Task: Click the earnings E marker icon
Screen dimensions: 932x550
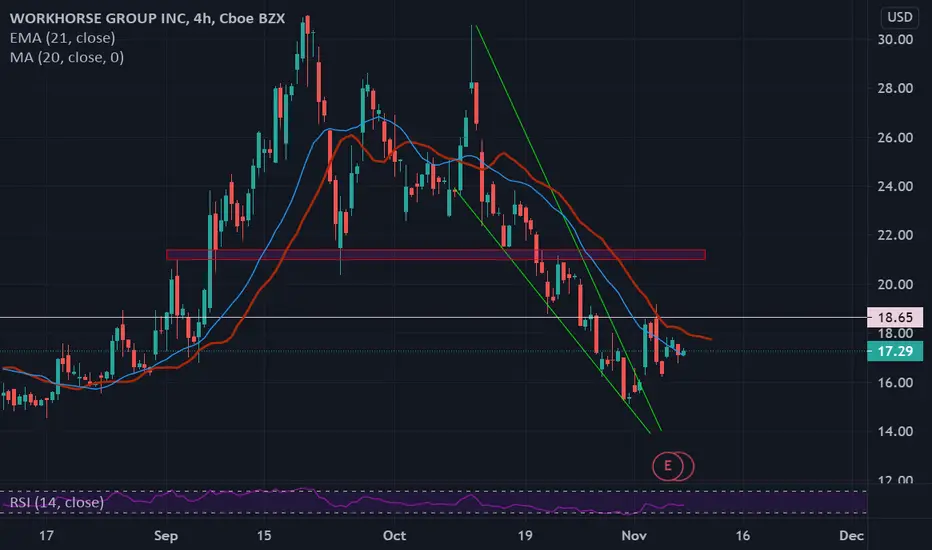Action: [x=667, y=466]
